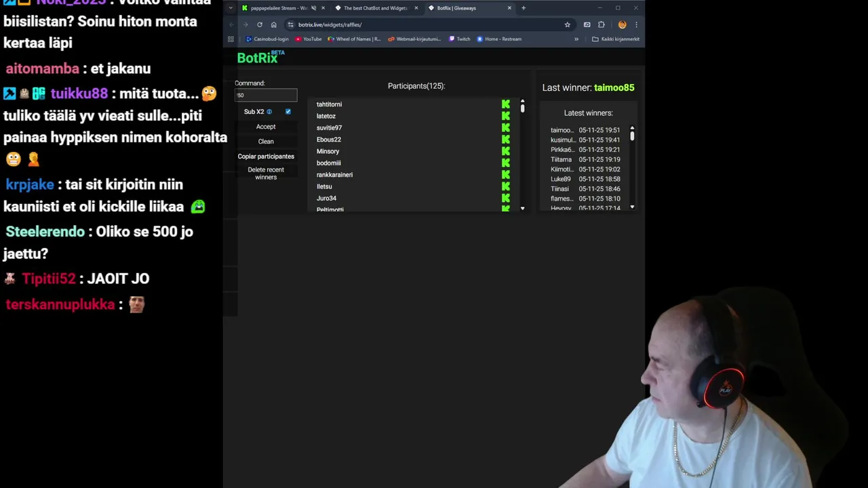Click the participants list scroll down arrow
This screenshot has height=488, width=868.
[x=522, y=208]
